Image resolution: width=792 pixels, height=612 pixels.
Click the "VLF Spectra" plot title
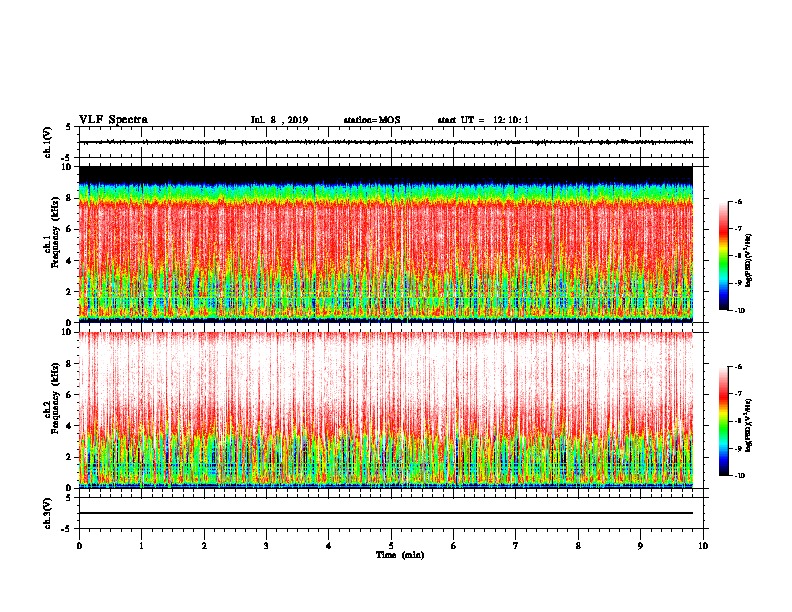tap(113, 120)
